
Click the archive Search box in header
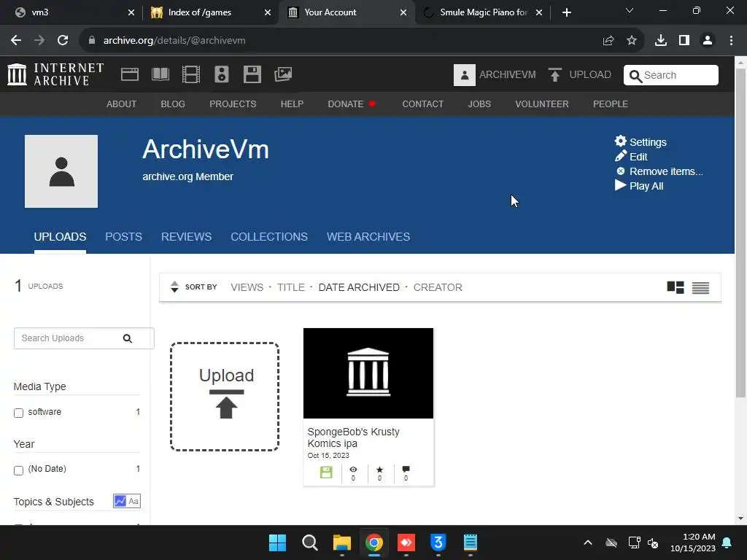tap(671, 75)
